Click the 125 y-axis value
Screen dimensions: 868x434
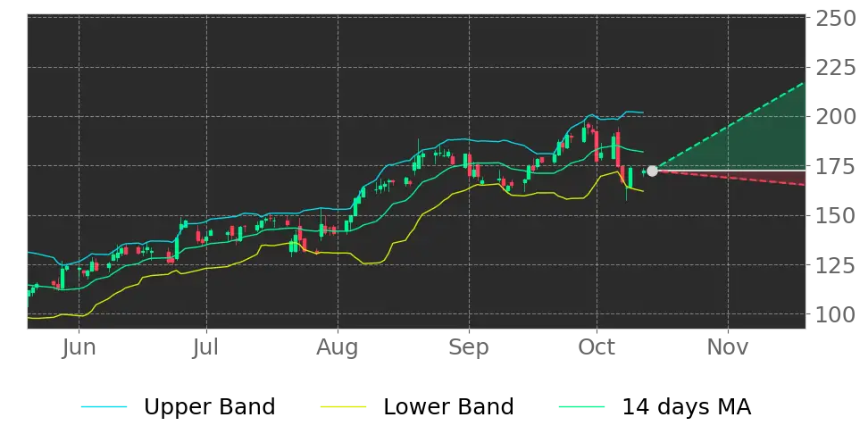coord(837,265)
